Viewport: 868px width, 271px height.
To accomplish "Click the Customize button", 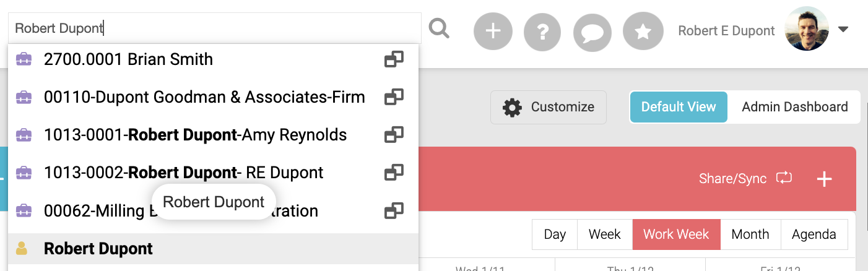I will tap(549, 107).
